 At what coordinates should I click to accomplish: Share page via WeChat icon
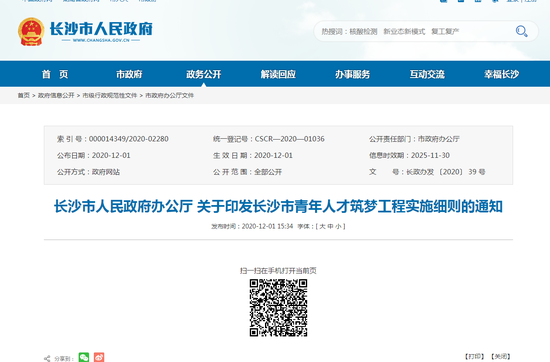pos(84,357)
